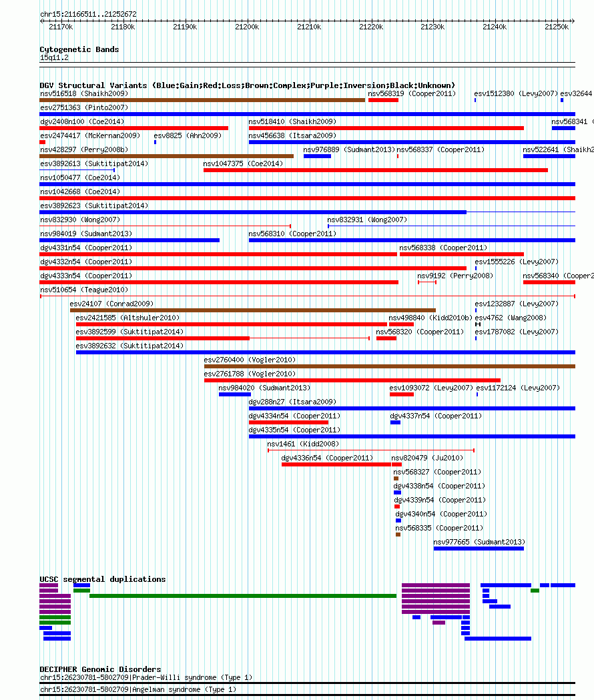Open the nsv1042668 (Coe2014) label
594x700 pixels.
[x=80, y=192]
